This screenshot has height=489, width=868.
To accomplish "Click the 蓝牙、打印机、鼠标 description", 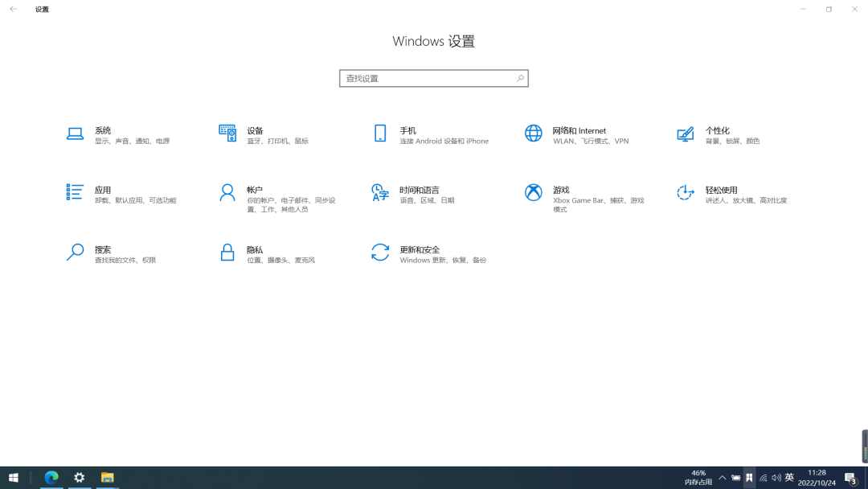I will point(278,142).
